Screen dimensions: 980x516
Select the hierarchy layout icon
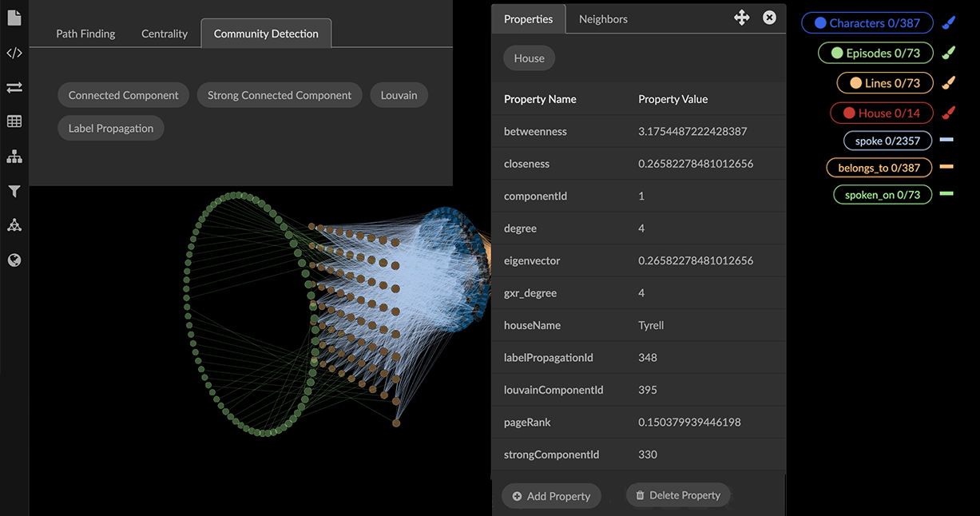[14, 157]
